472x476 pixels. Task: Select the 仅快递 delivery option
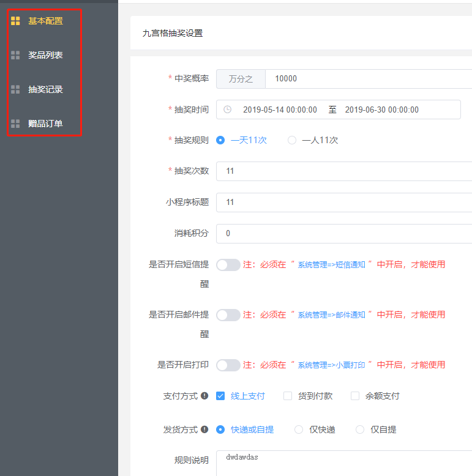point(299,430)
